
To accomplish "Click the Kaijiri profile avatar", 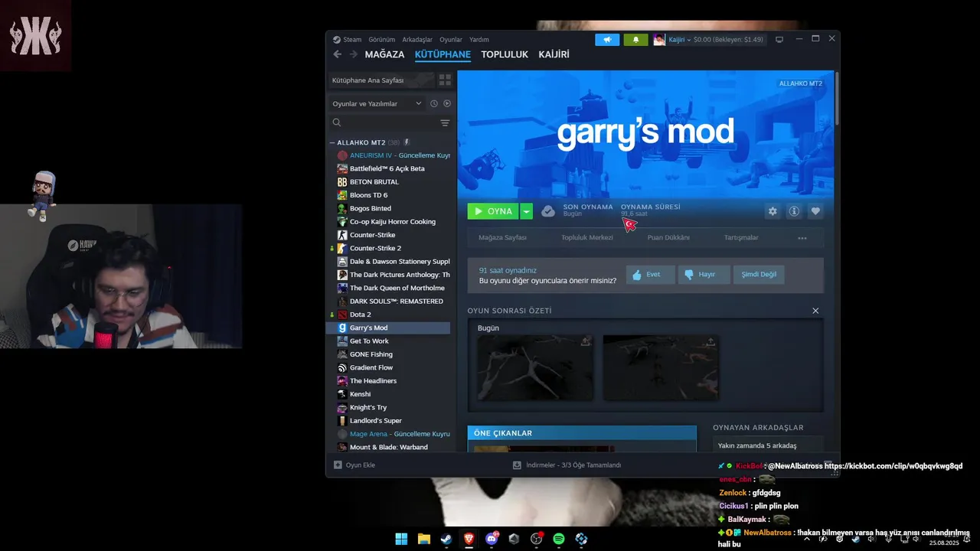I will [659, 40].
